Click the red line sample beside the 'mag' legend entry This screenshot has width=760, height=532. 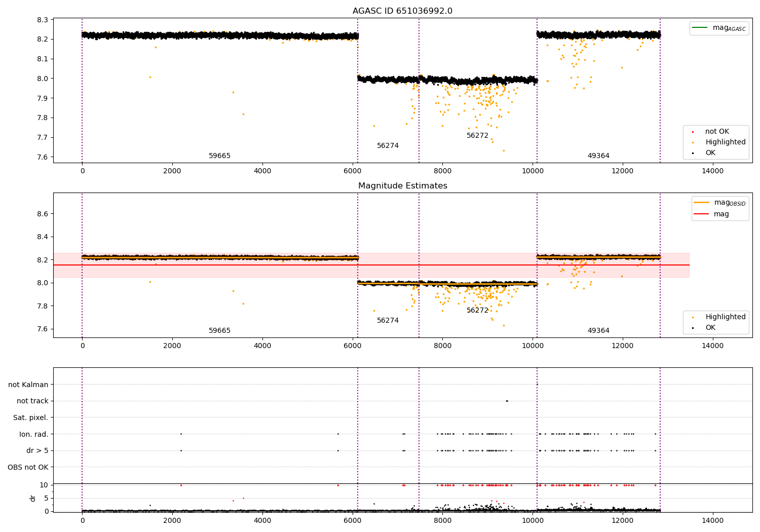coord(702,214)
